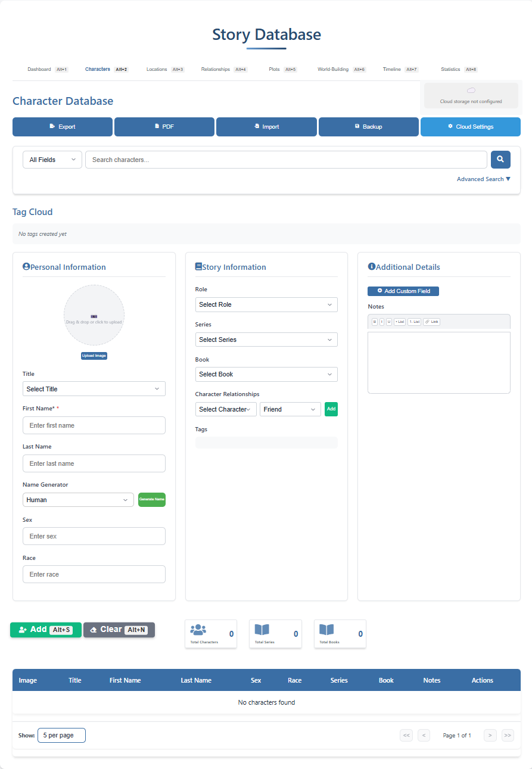
Task: Run the character search with magnifier icon
Action: point(500,159)
